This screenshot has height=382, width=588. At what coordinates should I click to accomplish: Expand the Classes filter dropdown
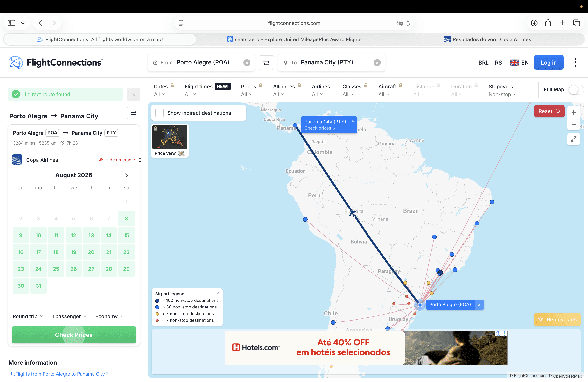(348, 94)
